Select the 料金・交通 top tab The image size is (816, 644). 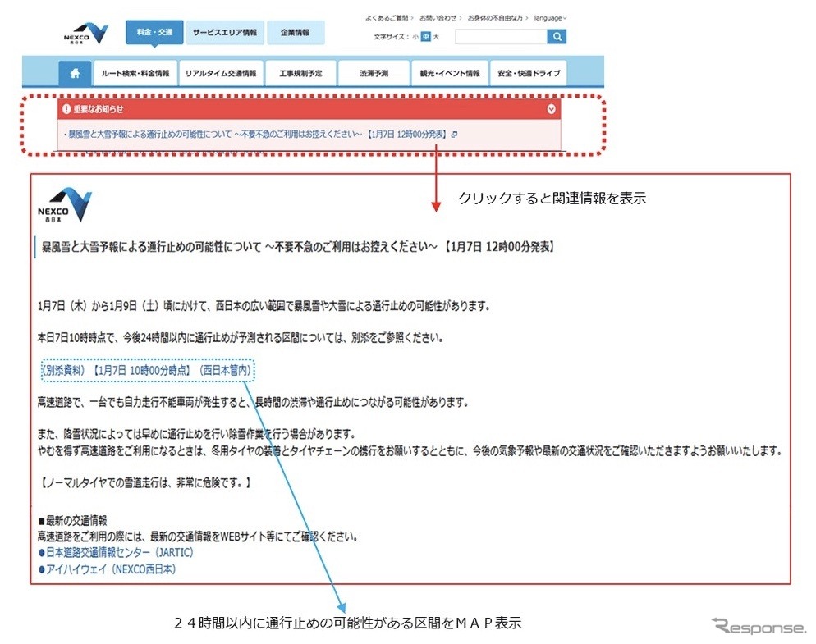tap(154, 32)
